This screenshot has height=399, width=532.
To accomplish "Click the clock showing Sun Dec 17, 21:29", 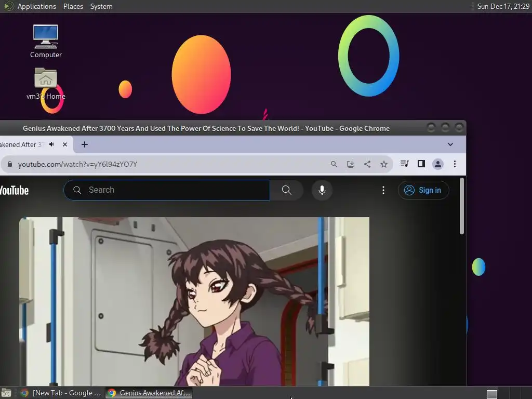I will pos(503,6).
